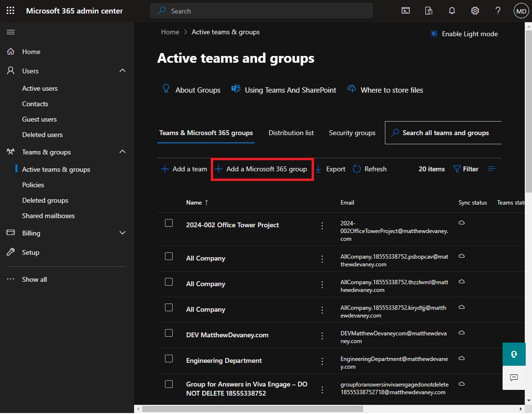Open the Microsoft 365 app launcher grid
Screen dimensions: 532x414
pos(10,10)
